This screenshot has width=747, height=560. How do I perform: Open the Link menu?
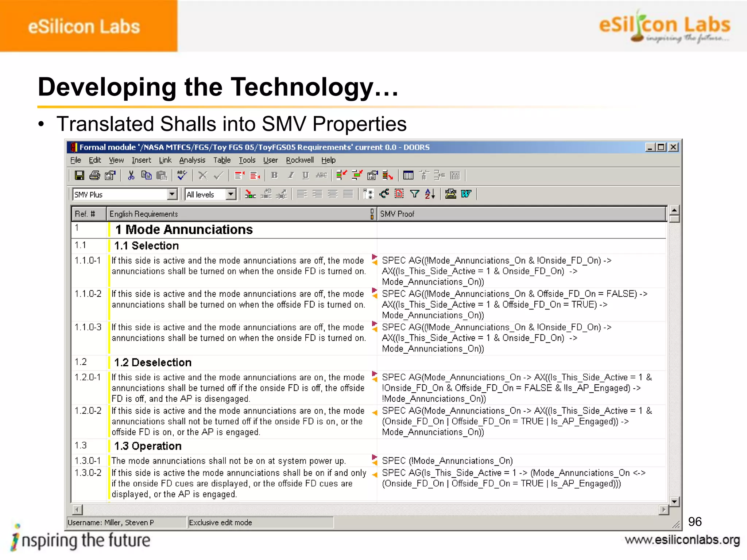165,160
